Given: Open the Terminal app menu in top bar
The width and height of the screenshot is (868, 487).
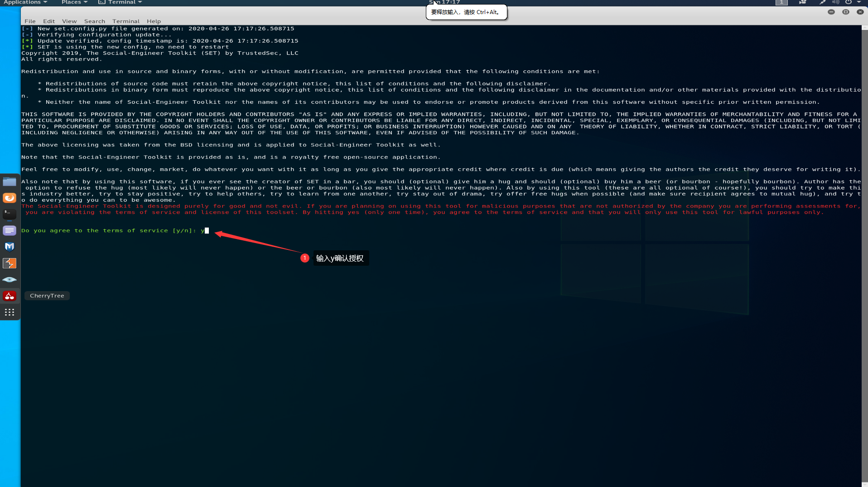Looking at the screenshot, I should pos(121,2).
